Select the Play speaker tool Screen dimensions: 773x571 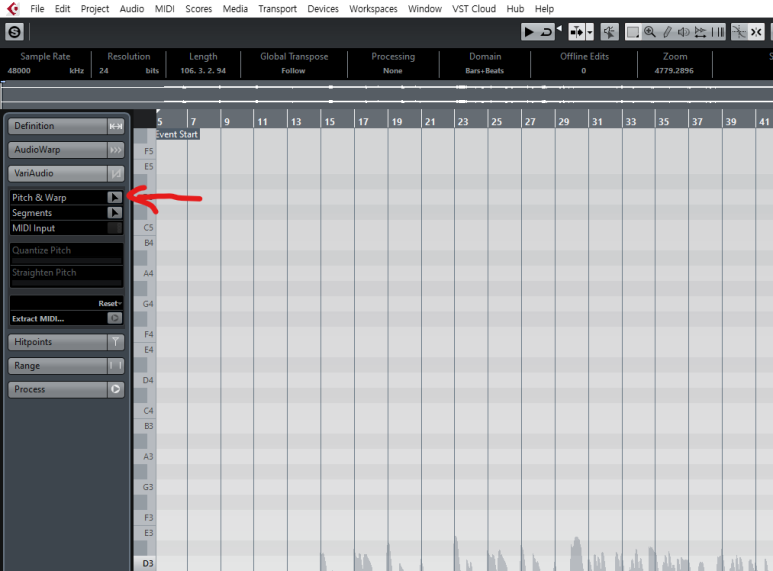coord(684,32)
